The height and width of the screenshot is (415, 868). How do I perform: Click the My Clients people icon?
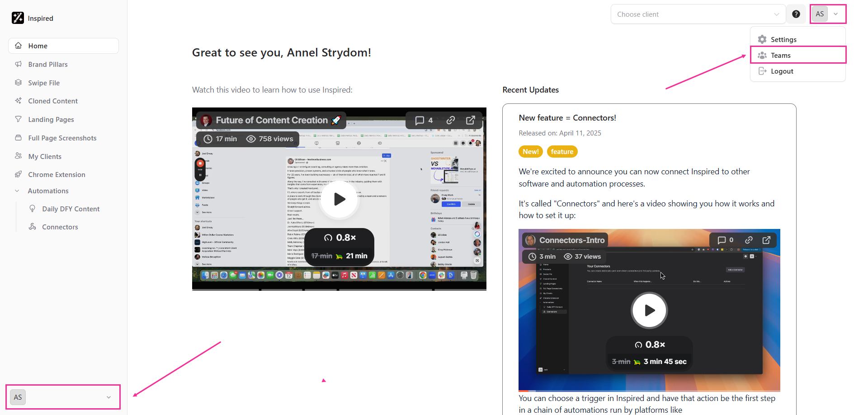[19, 156]
